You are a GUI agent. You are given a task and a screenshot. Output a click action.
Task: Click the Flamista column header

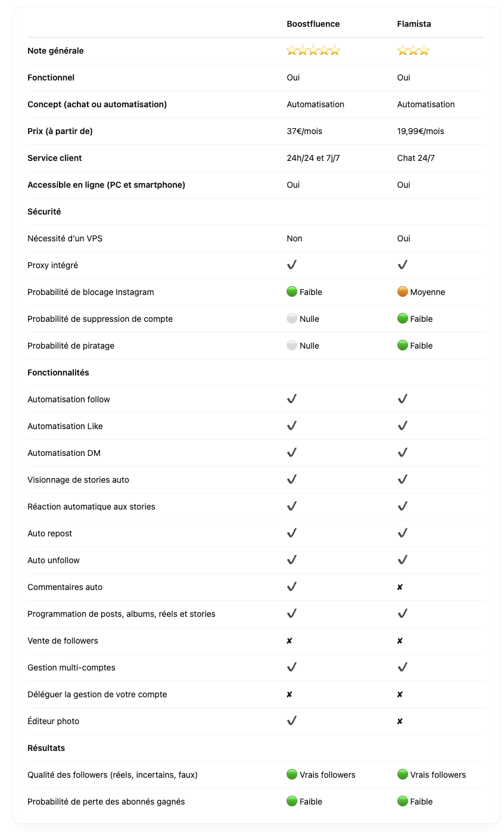click(414, 24)
